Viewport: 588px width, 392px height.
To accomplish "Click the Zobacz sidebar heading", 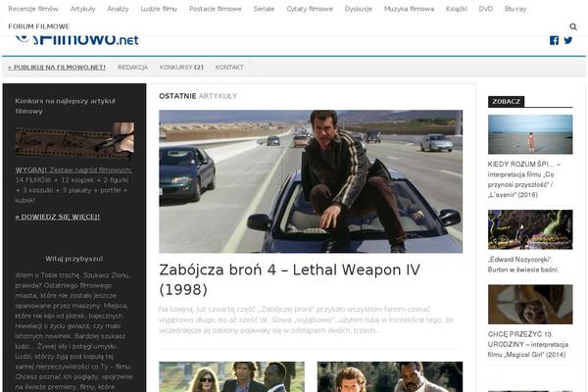I will (x=507, y=102).
